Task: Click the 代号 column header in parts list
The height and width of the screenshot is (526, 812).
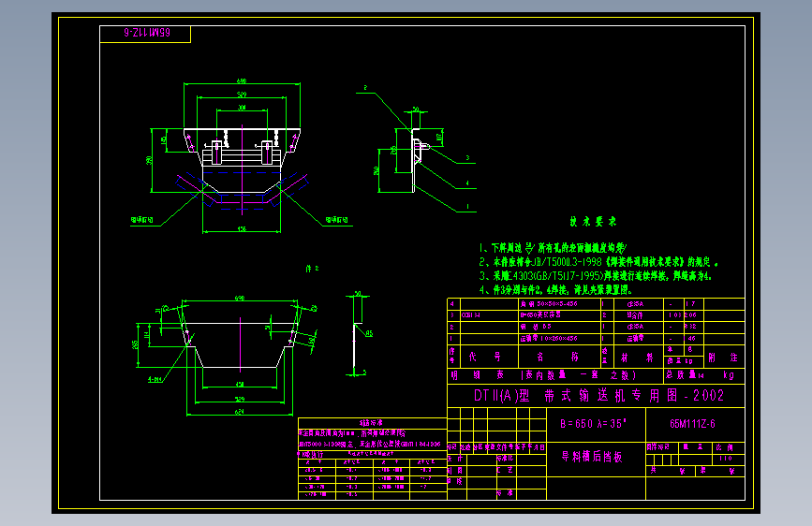Action: click(x=485, y=357)
